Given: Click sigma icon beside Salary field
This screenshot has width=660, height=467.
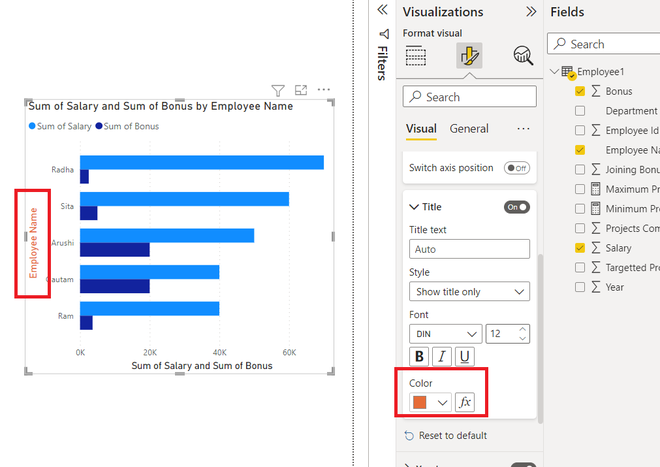Looking at the screenshot, I should (596, 248).
